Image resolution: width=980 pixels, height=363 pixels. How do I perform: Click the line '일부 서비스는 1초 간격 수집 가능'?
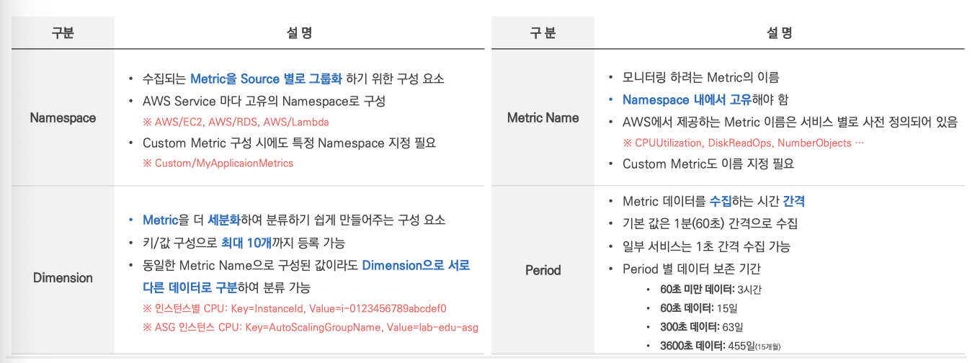[x=706, y=246]
